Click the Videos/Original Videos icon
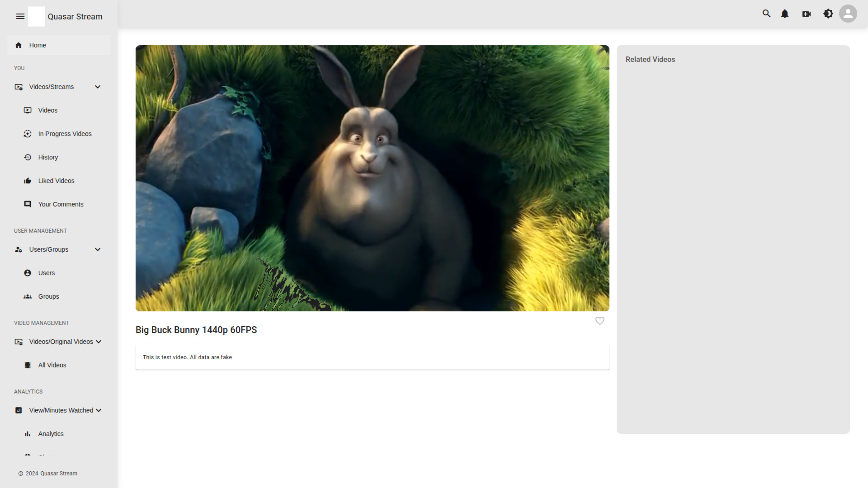Image resolution: width=868 pixels, height=488 pixels. tap(18, 341)
